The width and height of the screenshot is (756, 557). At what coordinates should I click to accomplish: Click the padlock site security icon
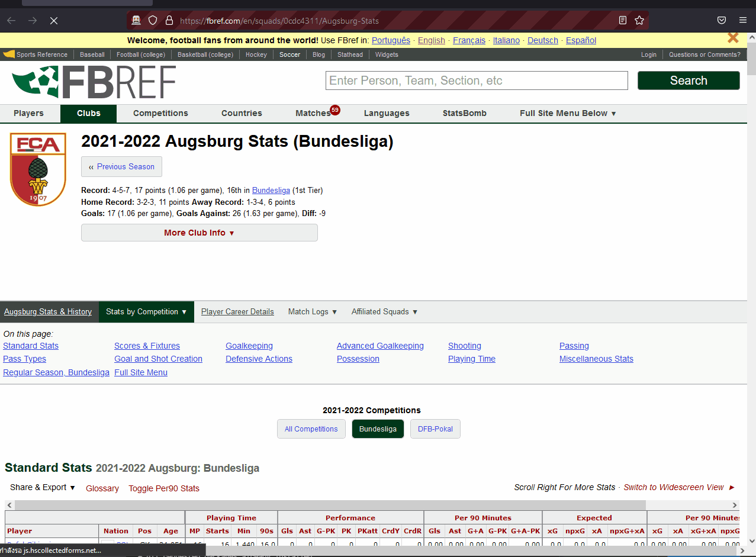point(169,21)
